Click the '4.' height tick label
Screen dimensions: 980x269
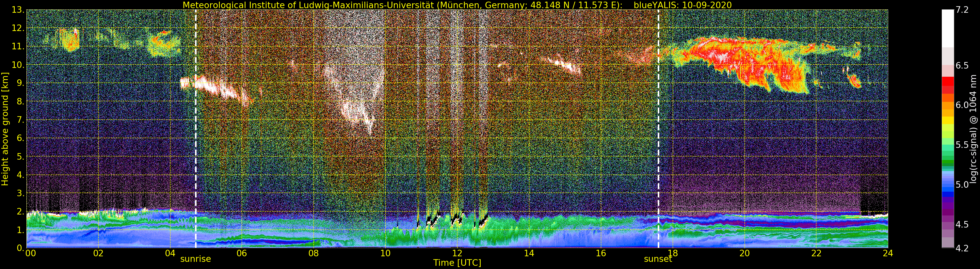click(x=21, y=175)
